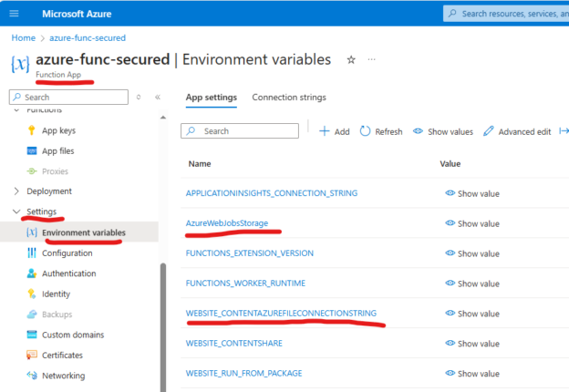Collapse the sidebar with double-chevron icon
This screenshot has height=392, width=569.
(157, 97)
